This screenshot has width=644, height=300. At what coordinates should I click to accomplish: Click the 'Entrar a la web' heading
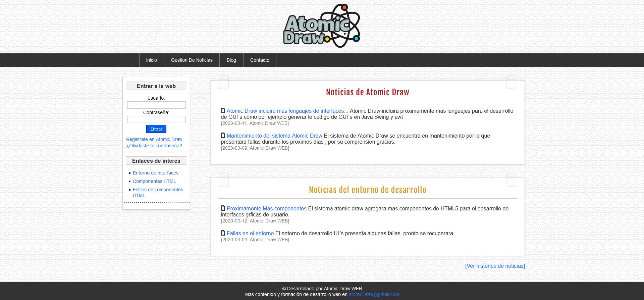(x=156, y=86)
